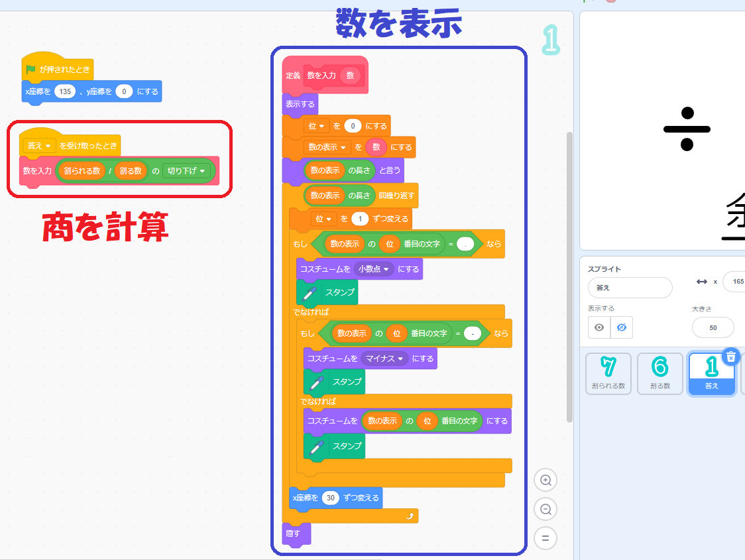Click the size field showing 50

713,327
